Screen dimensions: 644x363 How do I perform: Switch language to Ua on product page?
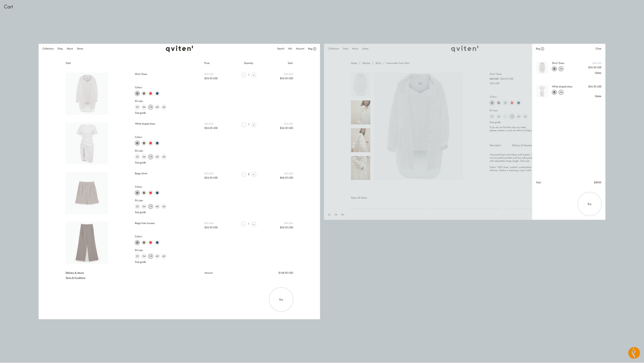click(336, 215)
